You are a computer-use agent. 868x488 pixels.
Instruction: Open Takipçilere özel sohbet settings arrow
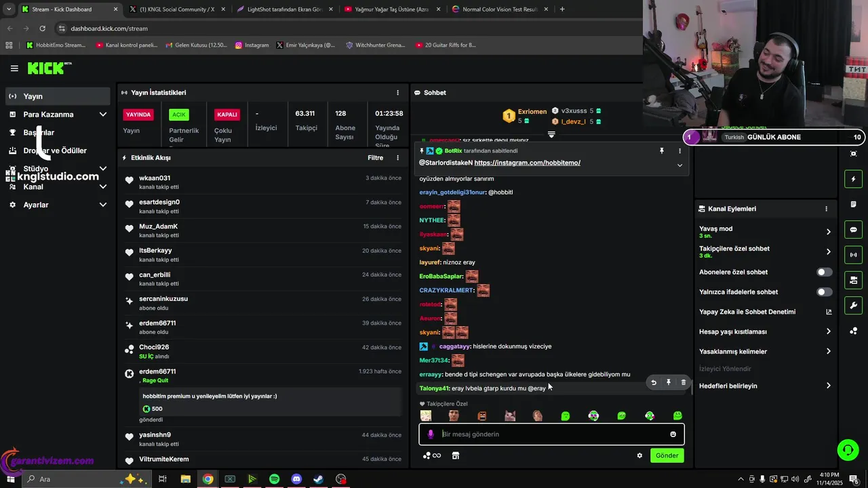tap(828, 252)
